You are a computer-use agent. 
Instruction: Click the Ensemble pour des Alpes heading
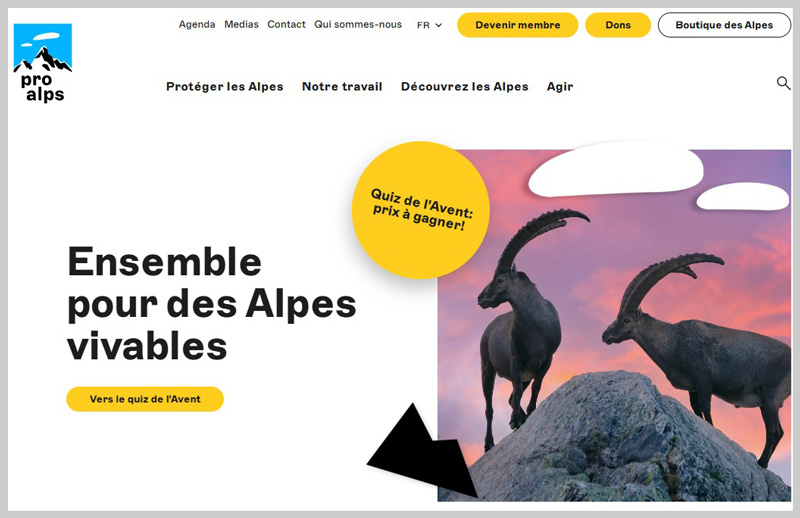coord(212,304)
